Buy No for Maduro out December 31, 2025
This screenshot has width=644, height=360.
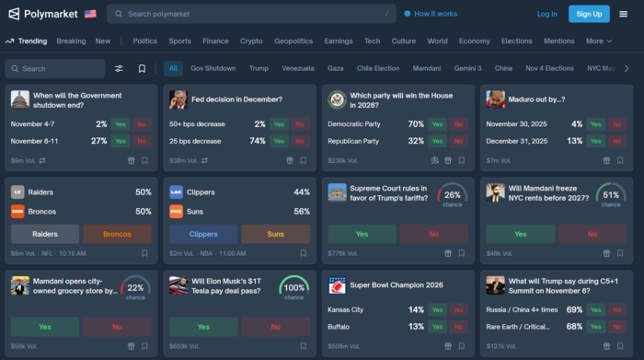click(617, 141)
